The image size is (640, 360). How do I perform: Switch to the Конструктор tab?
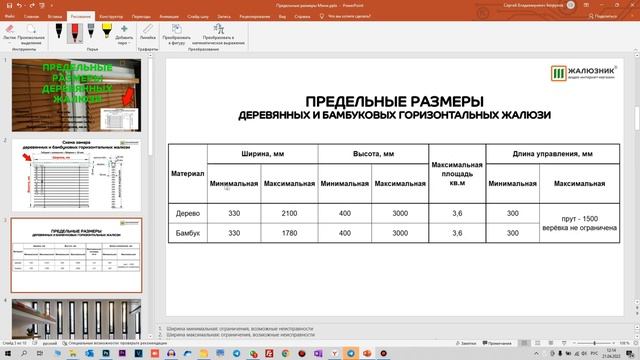[111, 16]
